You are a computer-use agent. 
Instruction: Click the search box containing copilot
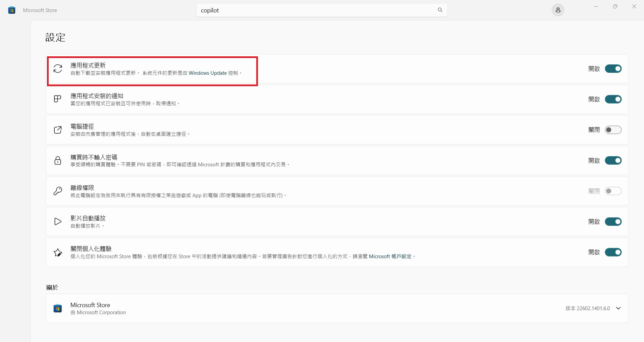click(322, 10)
